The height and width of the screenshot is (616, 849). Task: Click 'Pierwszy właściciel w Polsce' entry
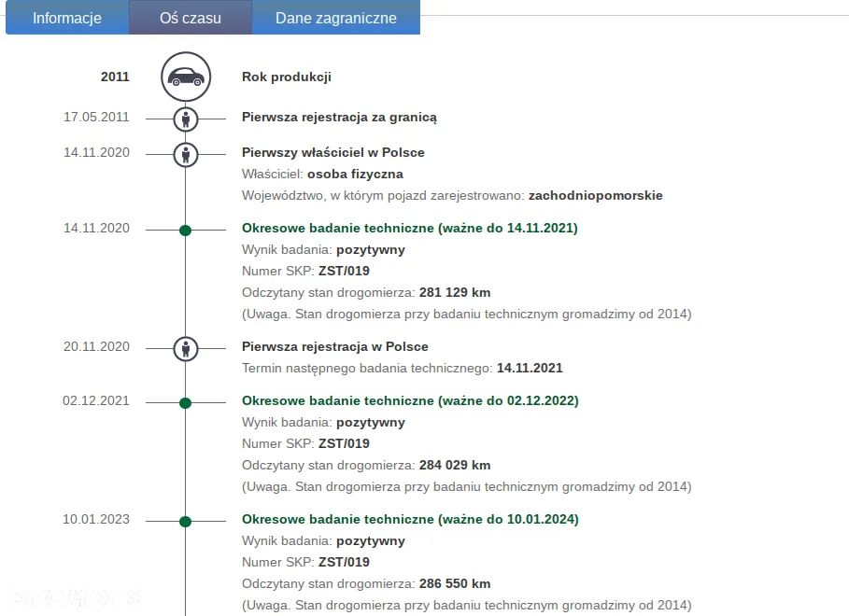(x=333, y=152)
